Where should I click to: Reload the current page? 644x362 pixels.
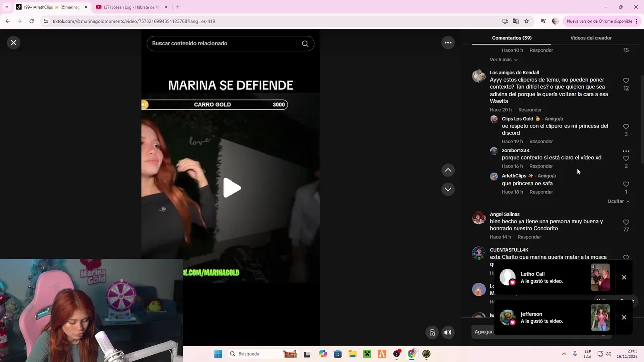click(31, 21)
